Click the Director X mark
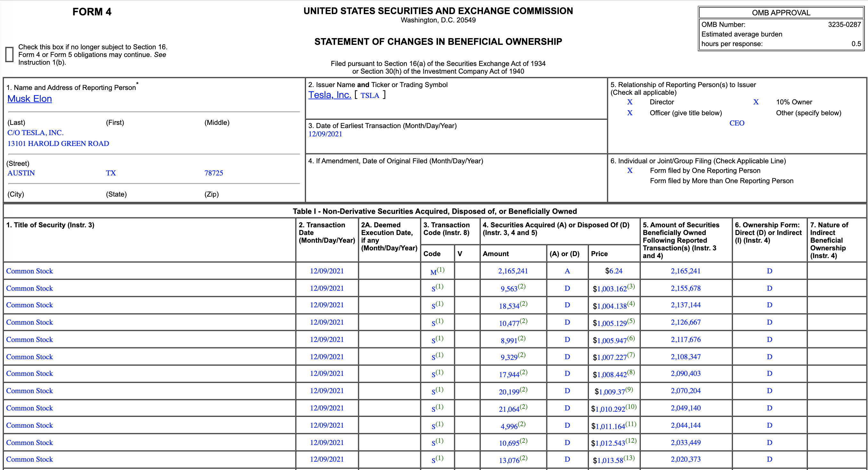This screenshot has width=868, height=470. 630,102
